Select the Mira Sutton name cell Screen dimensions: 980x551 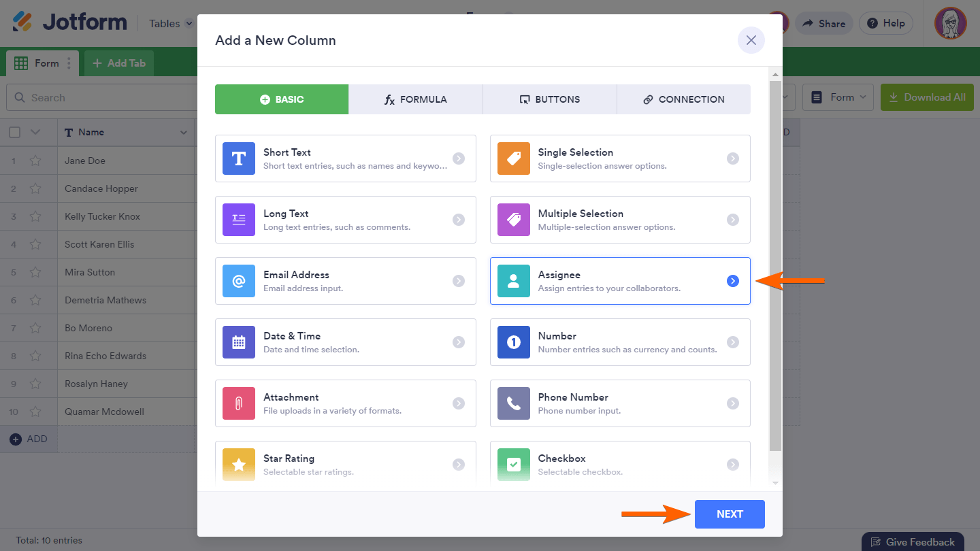126,273
